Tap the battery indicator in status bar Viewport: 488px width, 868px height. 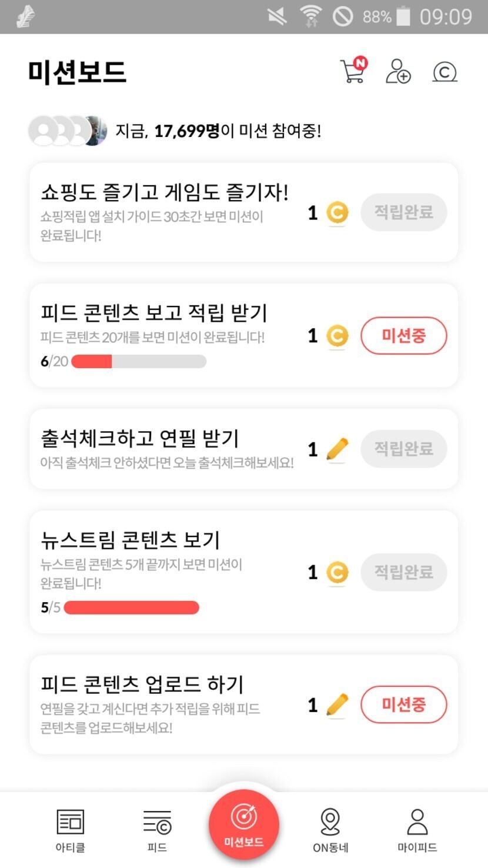403,16
